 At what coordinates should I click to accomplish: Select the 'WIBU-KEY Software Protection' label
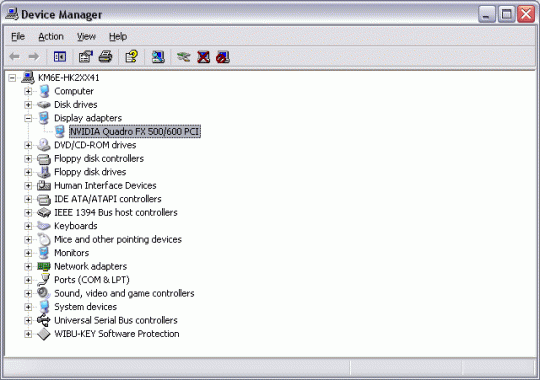(x=117, y=333)
